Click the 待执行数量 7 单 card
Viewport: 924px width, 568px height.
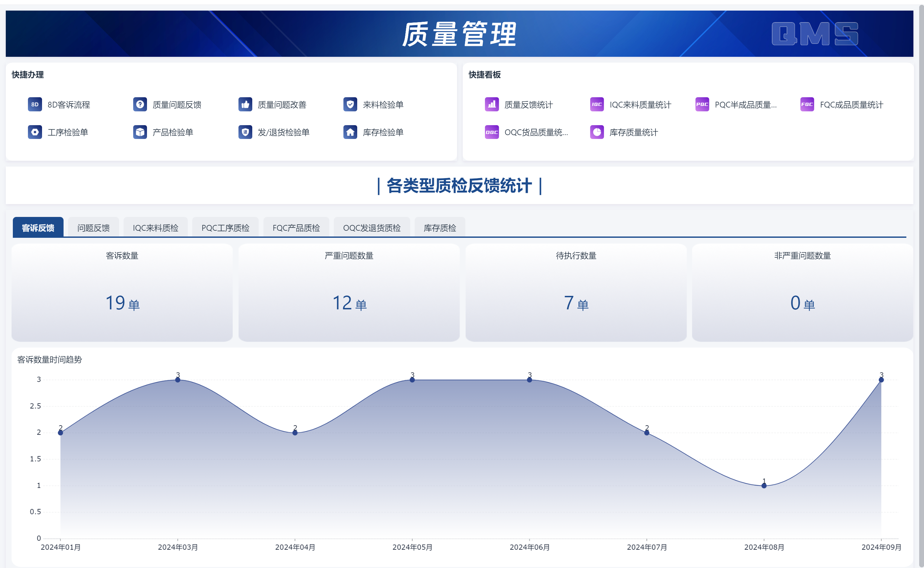point(576,293)
